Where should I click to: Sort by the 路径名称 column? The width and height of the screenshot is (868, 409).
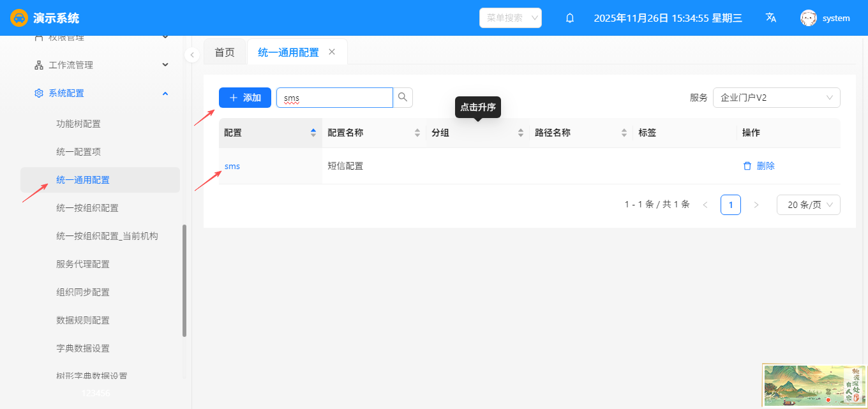624,133
